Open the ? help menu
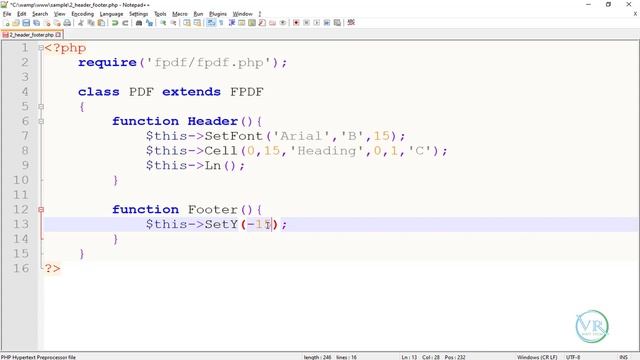 pyautogui.click(x=260, y=14)
